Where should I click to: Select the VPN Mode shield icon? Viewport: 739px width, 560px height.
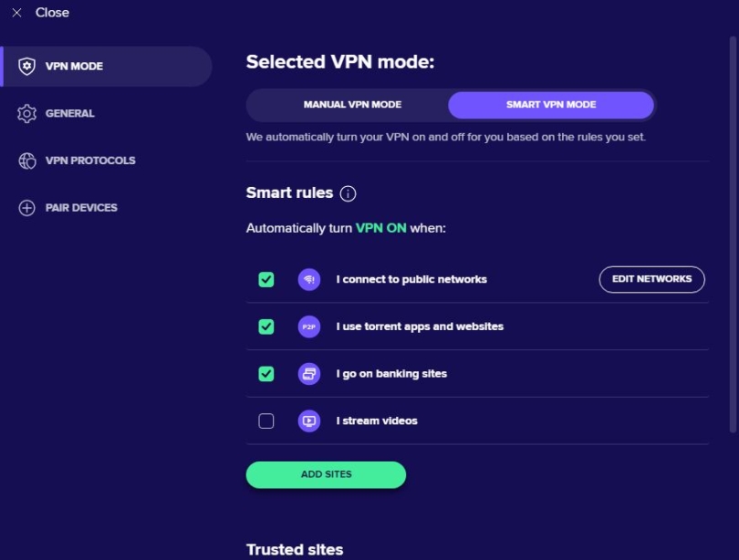pos(26,66)
